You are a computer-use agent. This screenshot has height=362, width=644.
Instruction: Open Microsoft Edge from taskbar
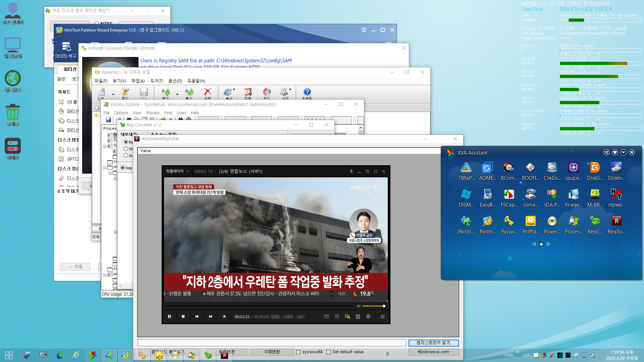pos(60,355)
